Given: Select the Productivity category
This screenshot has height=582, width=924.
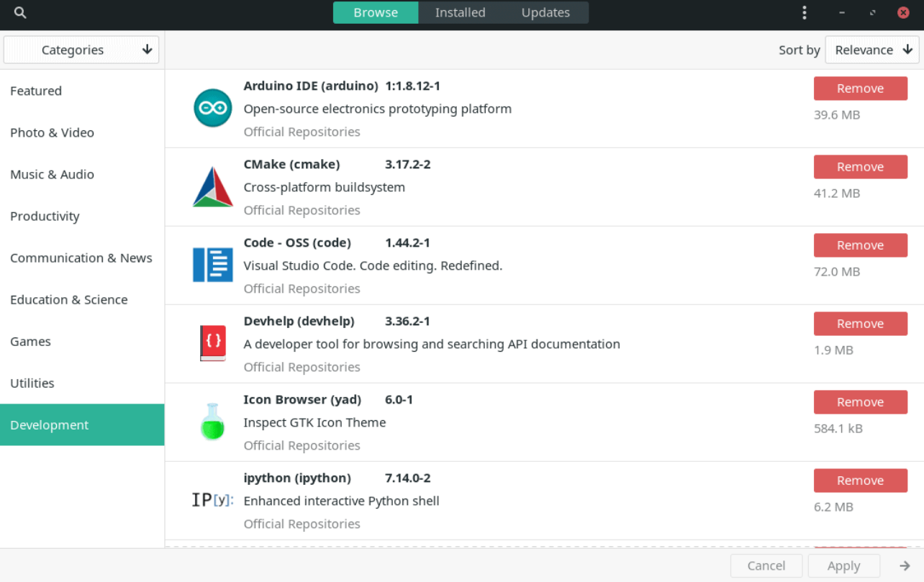Looking at the screenshot, I should 82,216.
